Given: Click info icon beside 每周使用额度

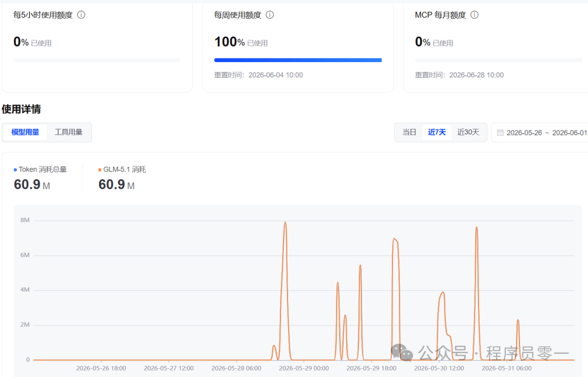Looking at the screenshot, I should coord(269,15).
